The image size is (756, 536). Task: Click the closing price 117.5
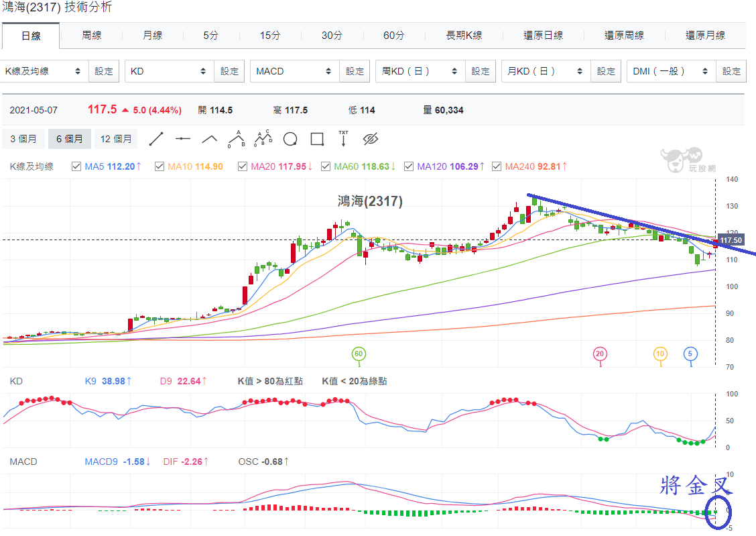point(103,109)
